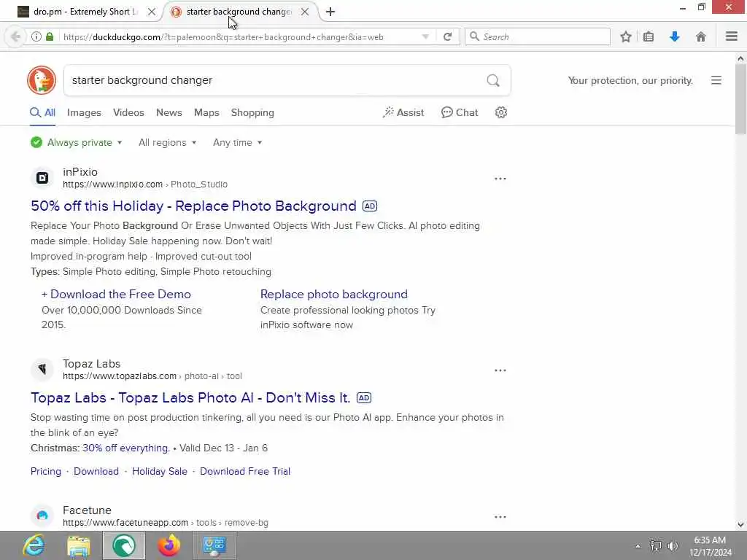Image resolution: width=747 pixels, height=560 pixels.
Task: Open Download the Free Demo link
Action: [116, 295]
